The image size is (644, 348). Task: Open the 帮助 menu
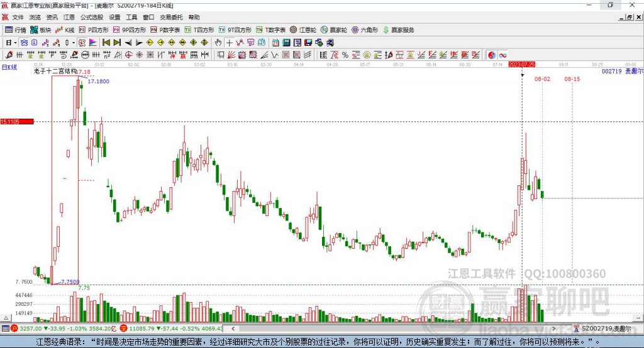coord(194,17)
